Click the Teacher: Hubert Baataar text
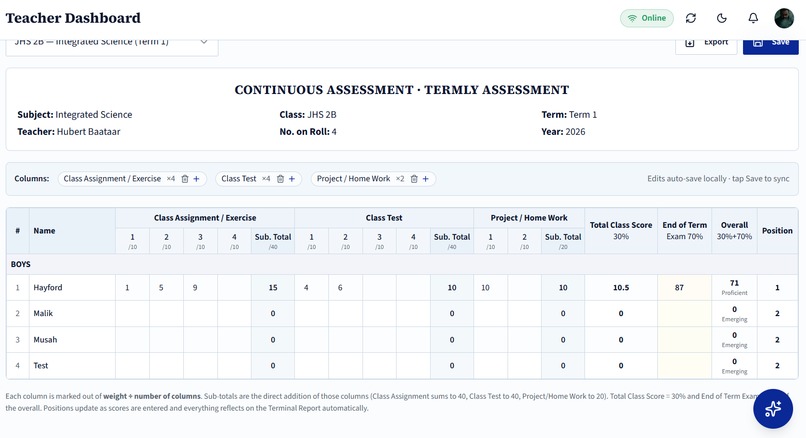 pyautogui.click(x=69, y=132)
